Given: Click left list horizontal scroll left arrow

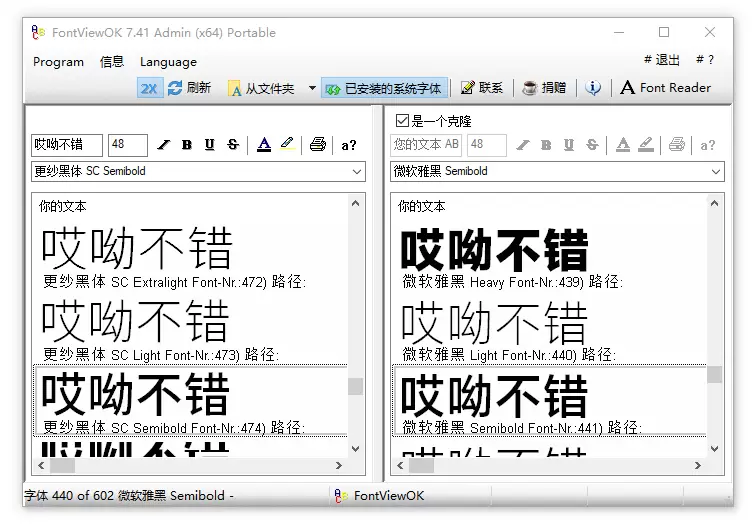Looking at the screenshot, I should click(x=41, y=465).
